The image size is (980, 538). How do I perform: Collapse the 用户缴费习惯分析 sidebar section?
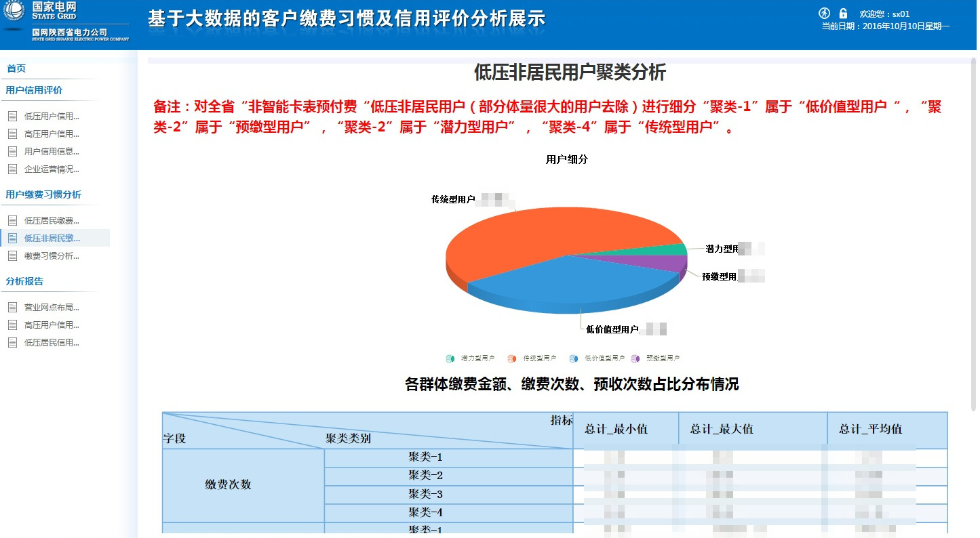coord(43,194)
